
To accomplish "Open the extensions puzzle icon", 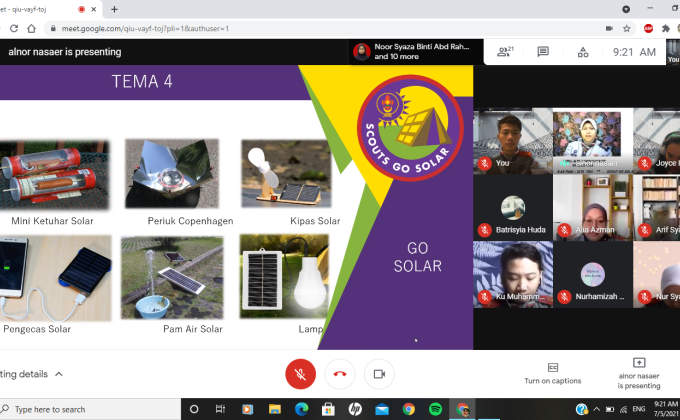I will pos(666,29).
